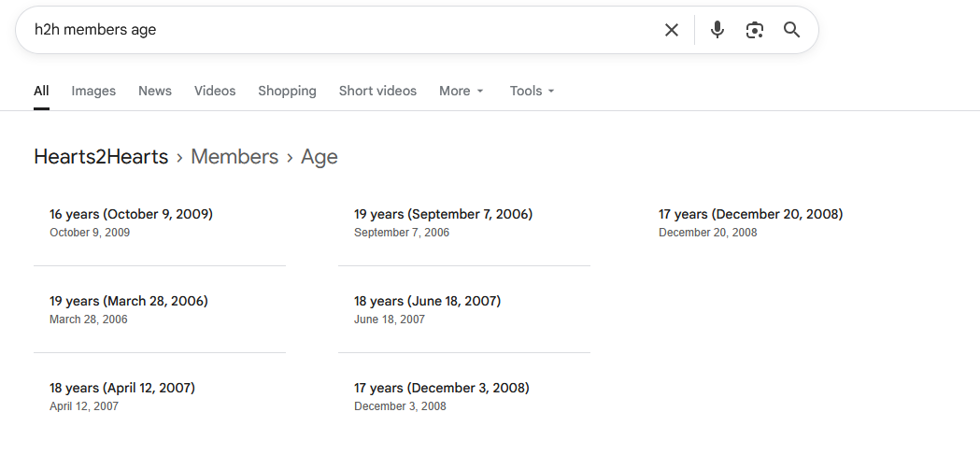The height and width of the screenshot is (469, 980).
Task: Click the small gray September 7, 2006 subtitle
Action: tap(402, 233)
